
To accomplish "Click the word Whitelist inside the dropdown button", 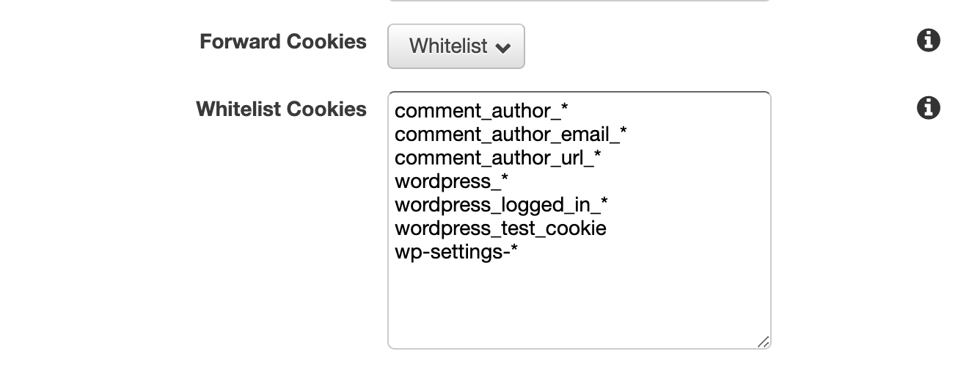I will [x=448, y=46].
